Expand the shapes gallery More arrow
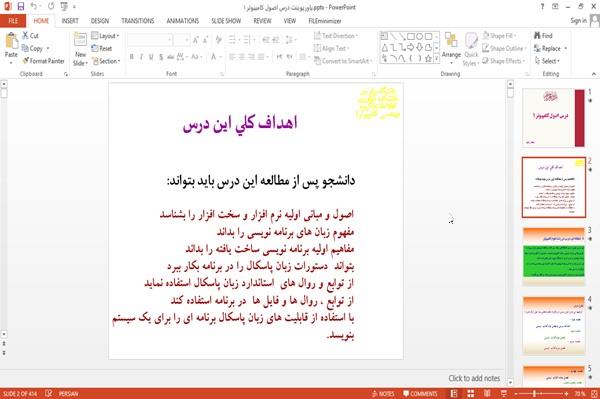The image size is (600, 399). click(x=436, y=59)
